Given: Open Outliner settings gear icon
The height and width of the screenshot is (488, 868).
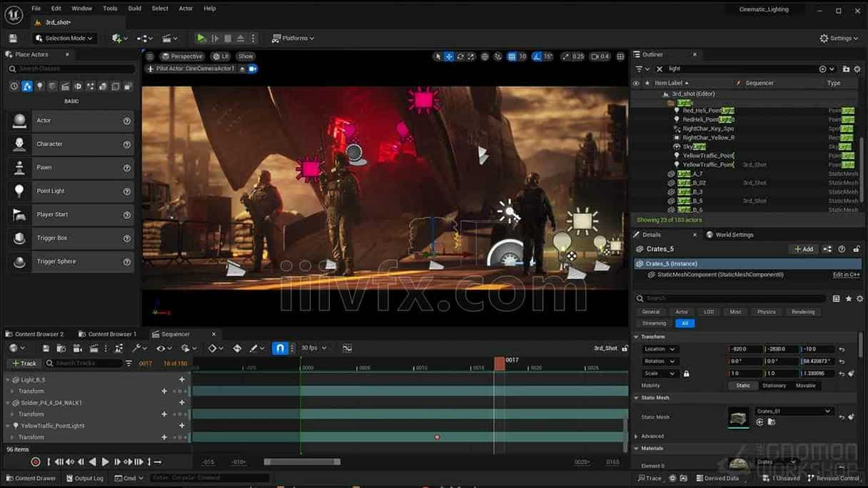Looking at the screenshot, I should click(x=857, y=69).
